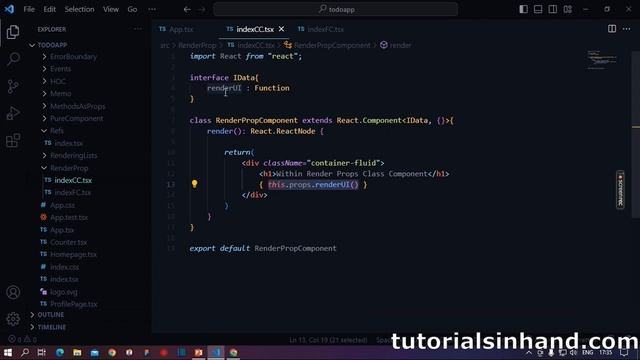This screenshot has width=640, height=360.
Task: Open App.css in the explorer
Action: (62, 205)
